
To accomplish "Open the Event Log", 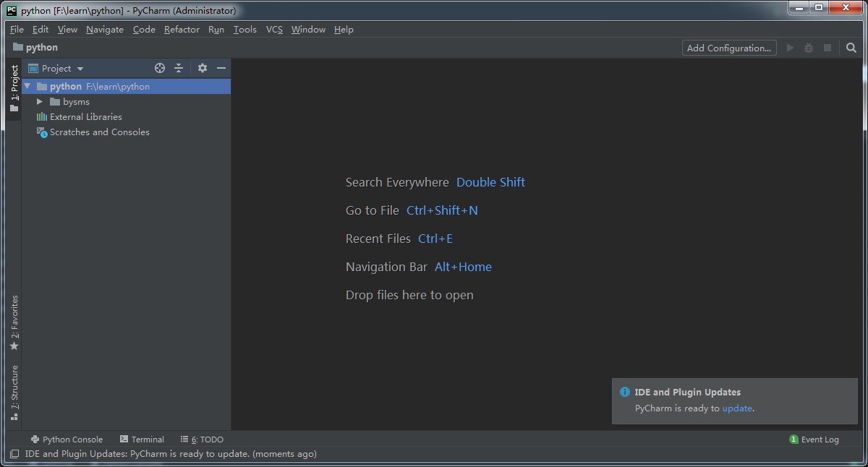I will [x=814, y=440].
